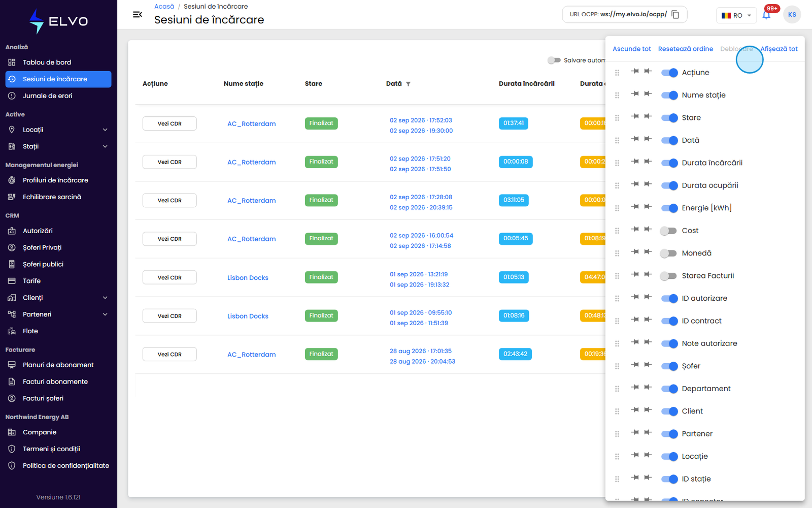This screenshot has height=508, width=812.
Task: Toggle the Salvare automată switch
Action: (x=554, y=60)
